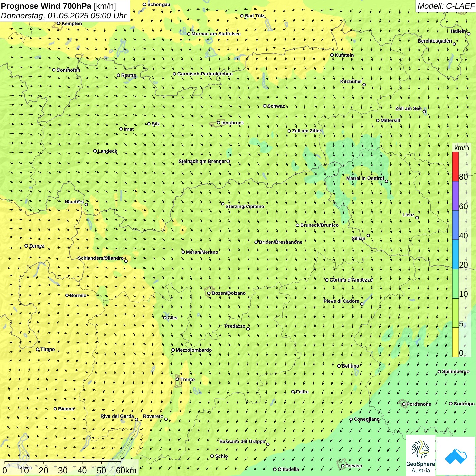Click the Trento city marker
This screenshot has width=476, height=476.
[177, 379]
